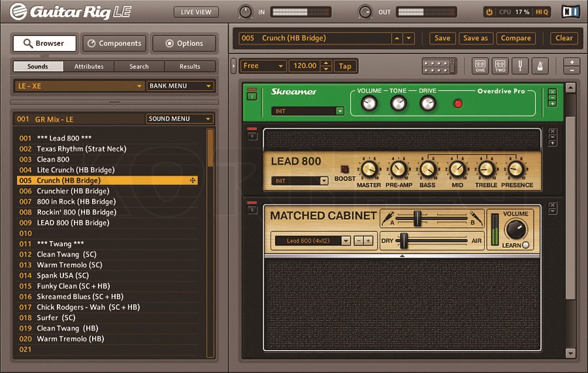
Task: Show the preset volume/snapshot panel with dots
Action: (439, 67)
